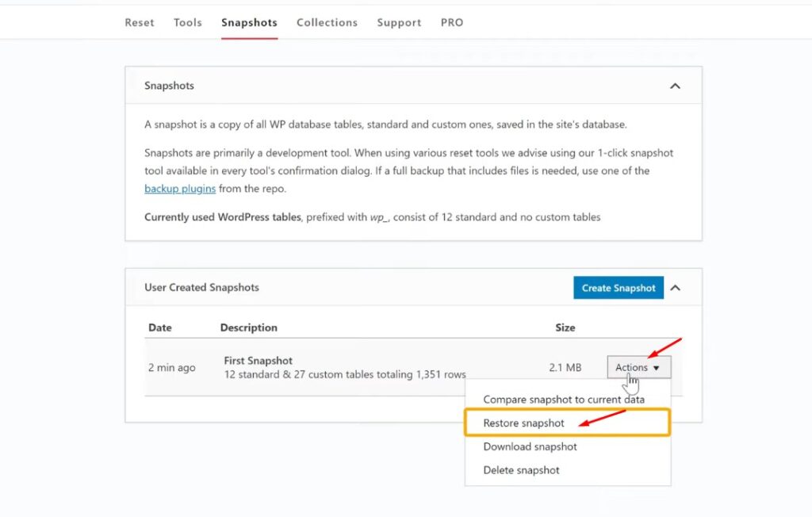This screenshot has width=812, height=517.
Task: Collapse the Snapshots info panel
Action: pos(676,86)
